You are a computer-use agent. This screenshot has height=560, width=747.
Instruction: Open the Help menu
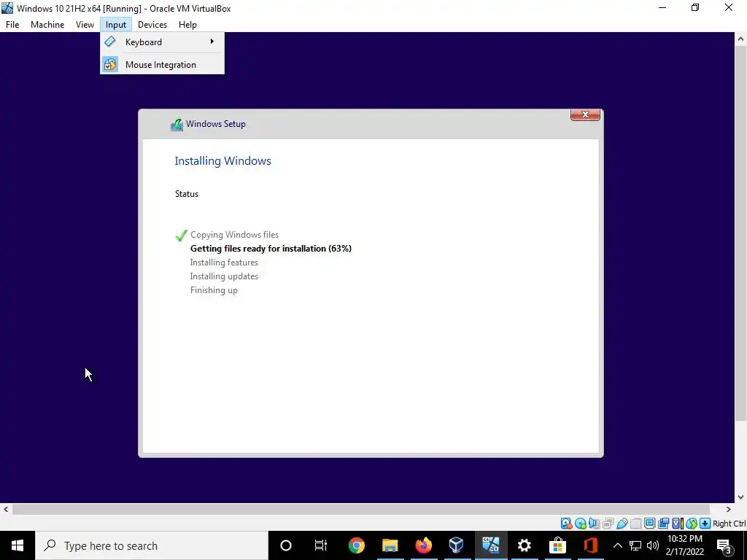pyautogui.click(x=187, y=25)
